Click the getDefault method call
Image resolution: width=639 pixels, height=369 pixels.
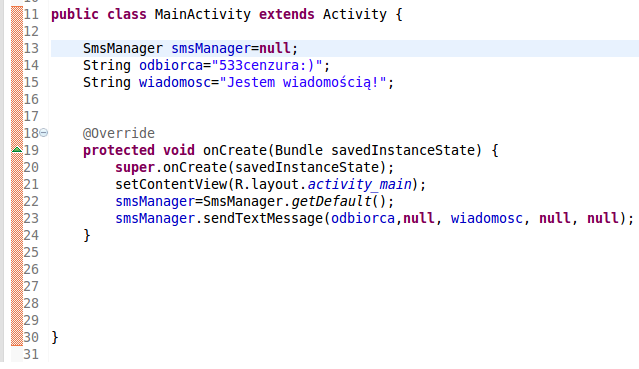(331, 201)
